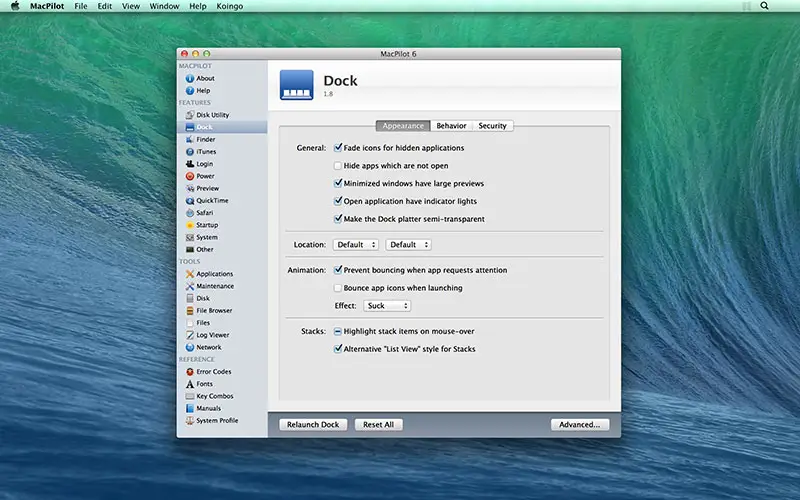Open the second Location Default dropdown
Screen dimensions: 800x500
[x=409, y=245]
